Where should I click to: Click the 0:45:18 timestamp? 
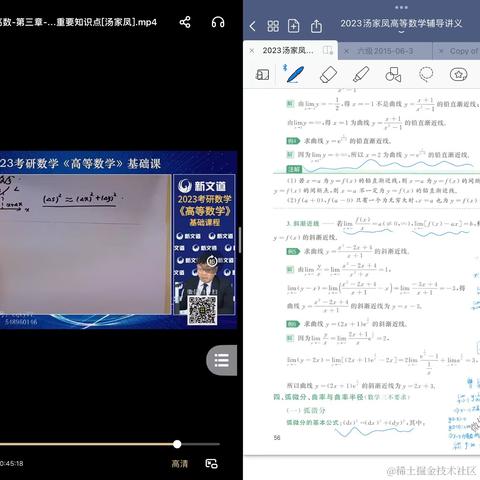12,464
